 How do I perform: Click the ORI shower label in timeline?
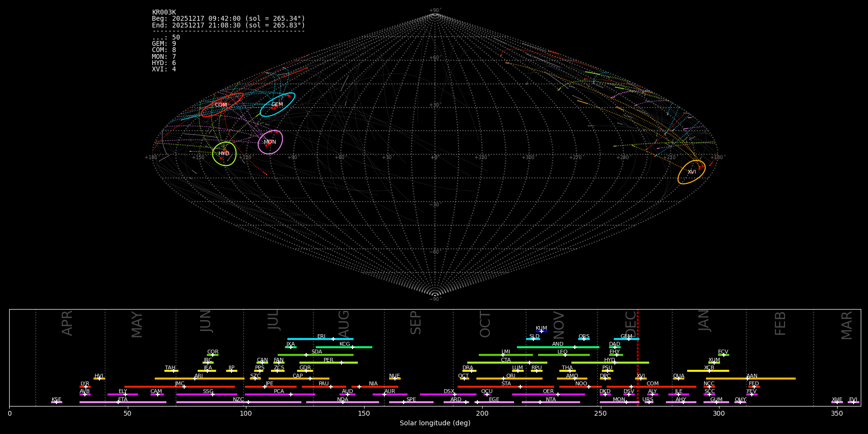pyautogui.click(x=511, y=376)
